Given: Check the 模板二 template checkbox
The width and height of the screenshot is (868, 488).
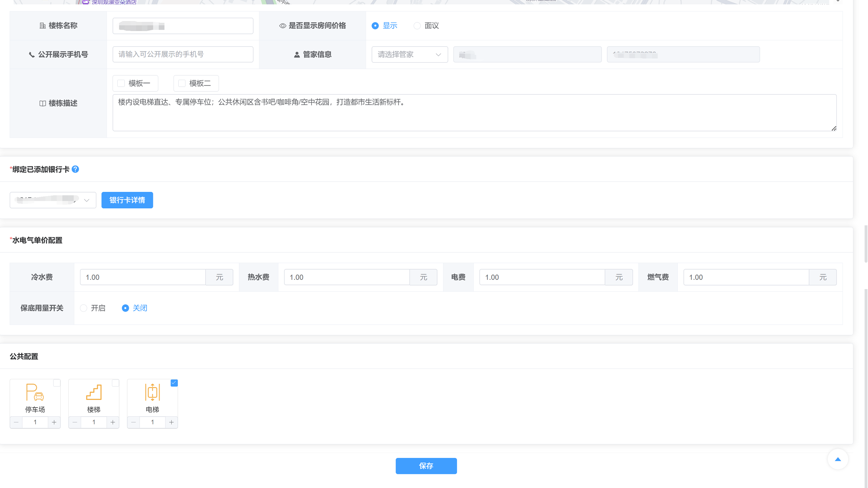Looking at the screenshot, I should [182, 83].
